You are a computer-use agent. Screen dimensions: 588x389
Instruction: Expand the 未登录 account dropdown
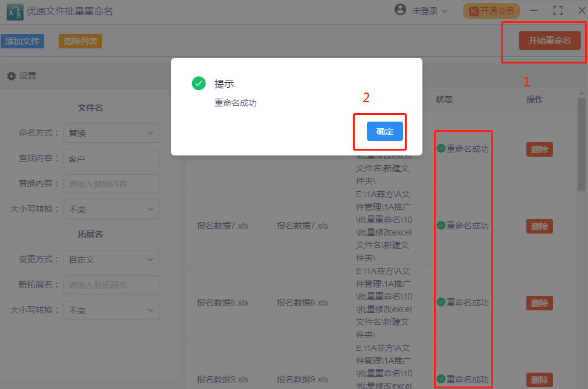[430, 11]
